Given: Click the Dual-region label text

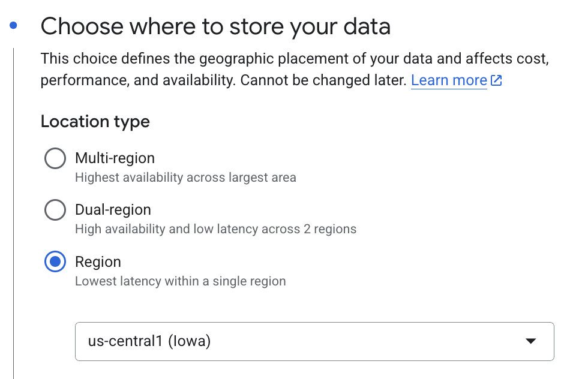Looking at the screenshot, I should [113, 209].
